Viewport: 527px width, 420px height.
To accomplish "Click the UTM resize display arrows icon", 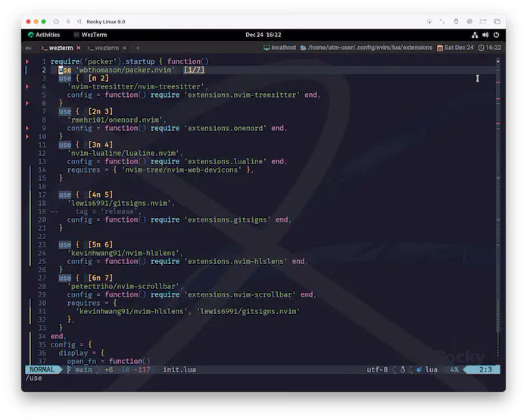I will 442,21.
